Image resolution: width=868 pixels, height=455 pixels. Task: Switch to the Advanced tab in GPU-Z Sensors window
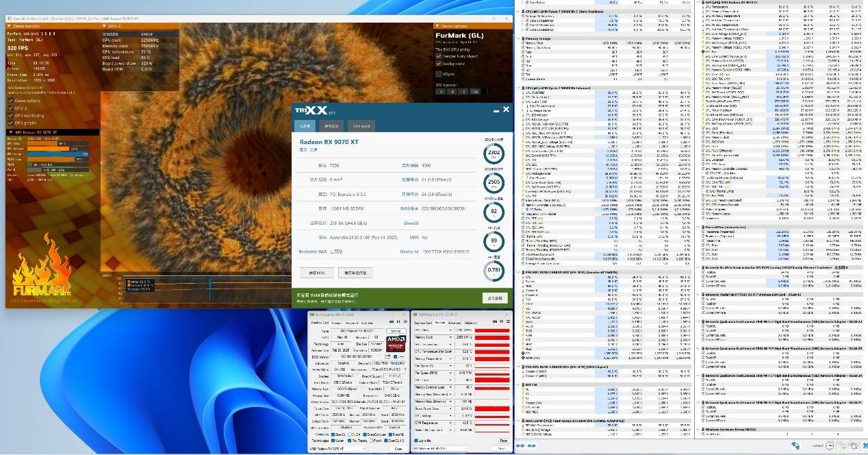pos(454,322)
